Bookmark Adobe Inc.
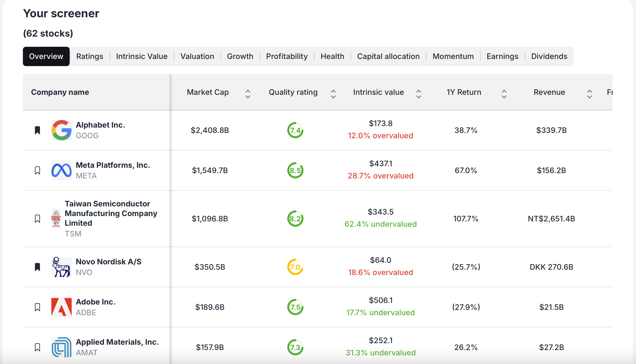 point(38,307)
